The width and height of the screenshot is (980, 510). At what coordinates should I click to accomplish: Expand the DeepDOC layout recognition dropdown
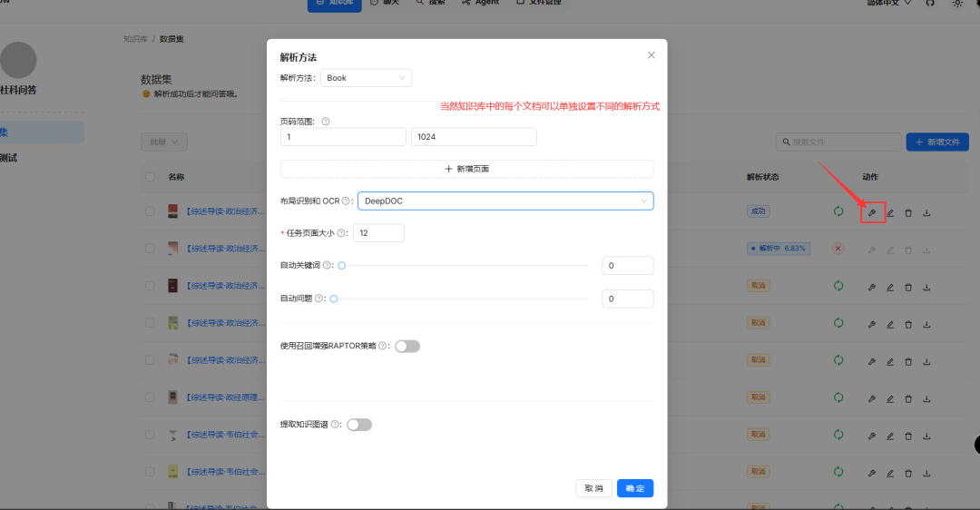click(x=505, y=201)
